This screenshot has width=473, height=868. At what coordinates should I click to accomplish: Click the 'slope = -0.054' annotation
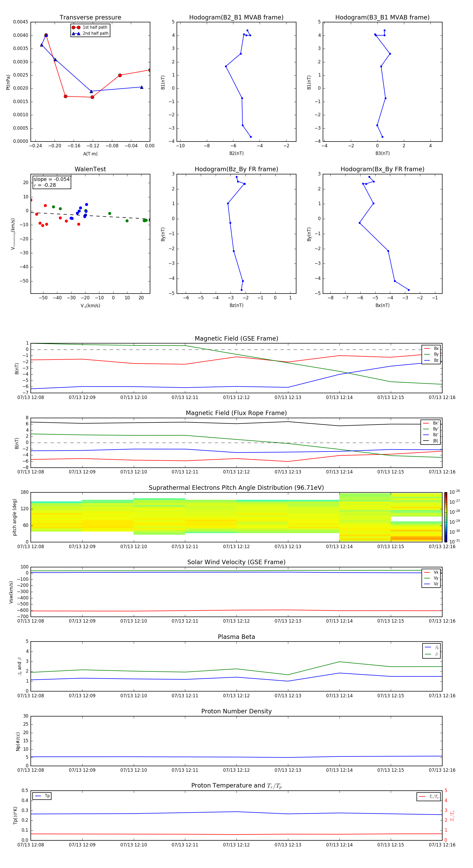click(x=52, y=179)
